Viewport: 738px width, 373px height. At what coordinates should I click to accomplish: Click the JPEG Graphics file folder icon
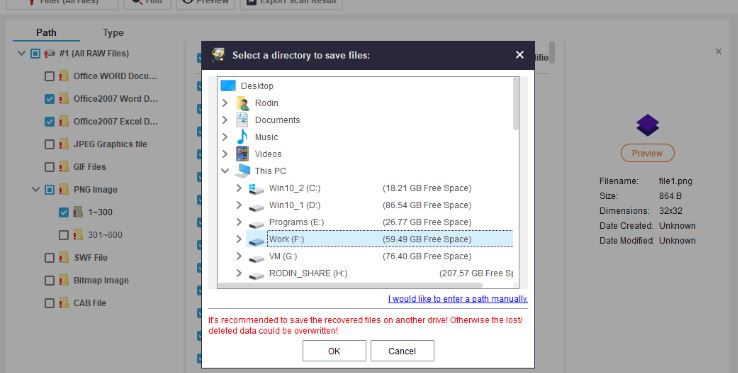coord(64,144)
